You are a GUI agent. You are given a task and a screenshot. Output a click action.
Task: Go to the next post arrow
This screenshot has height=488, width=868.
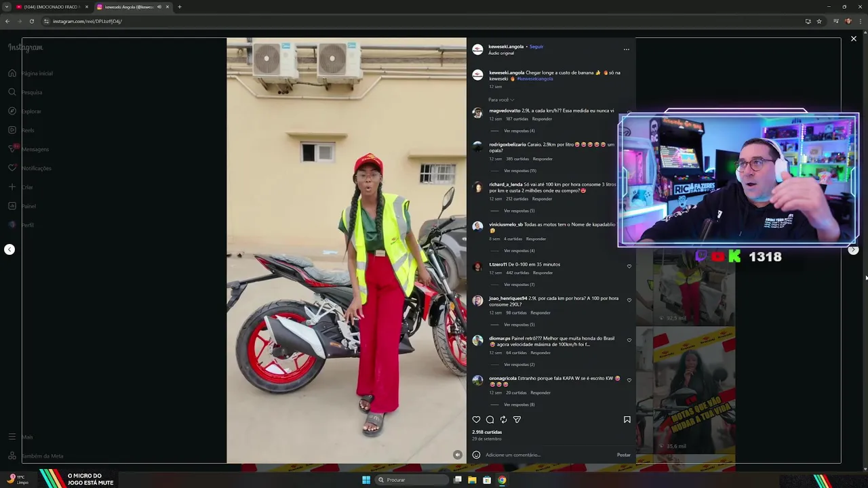[853, 249]
